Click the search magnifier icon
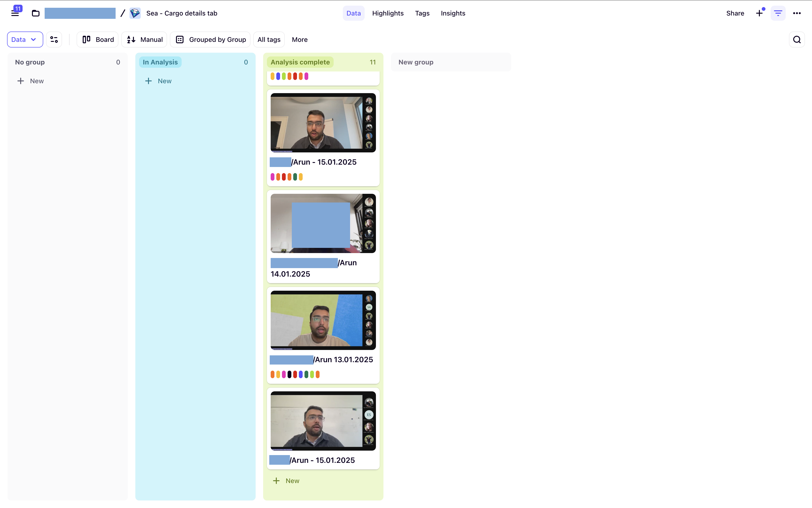The width and height of the screenshot is (812, 508). (797, 40)
